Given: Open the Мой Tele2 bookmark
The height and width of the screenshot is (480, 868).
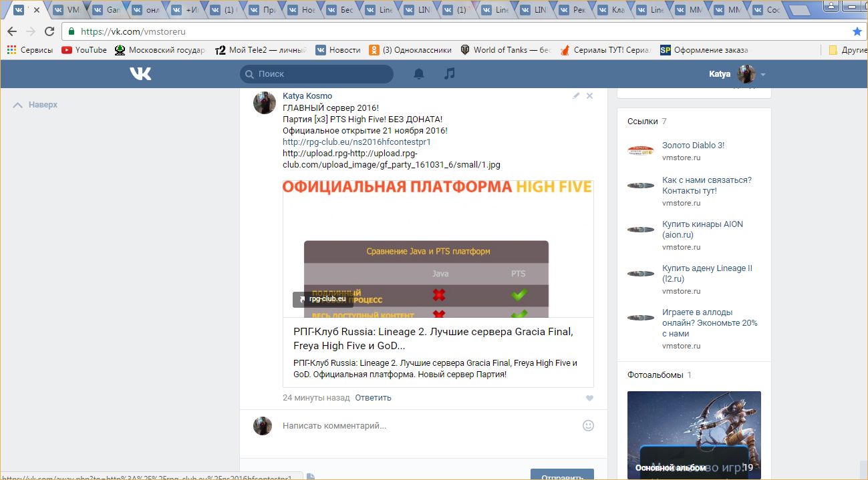Looking at the screenshot, I should tap(261, 50).
